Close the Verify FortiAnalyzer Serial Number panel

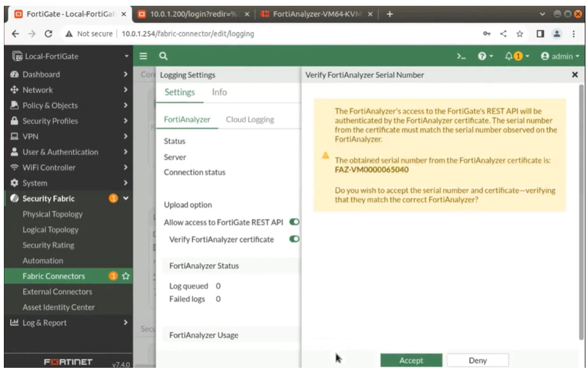[x=575, y=74]
